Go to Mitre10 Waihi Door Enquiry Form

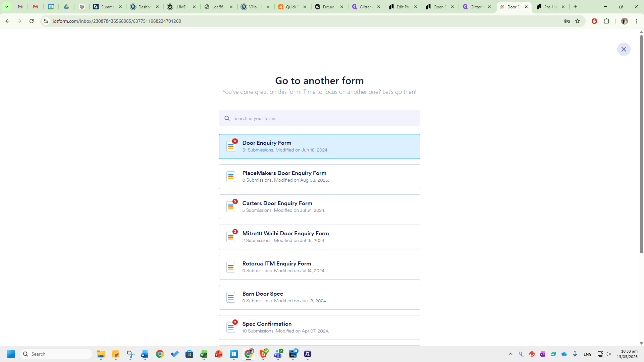point(319,237)
